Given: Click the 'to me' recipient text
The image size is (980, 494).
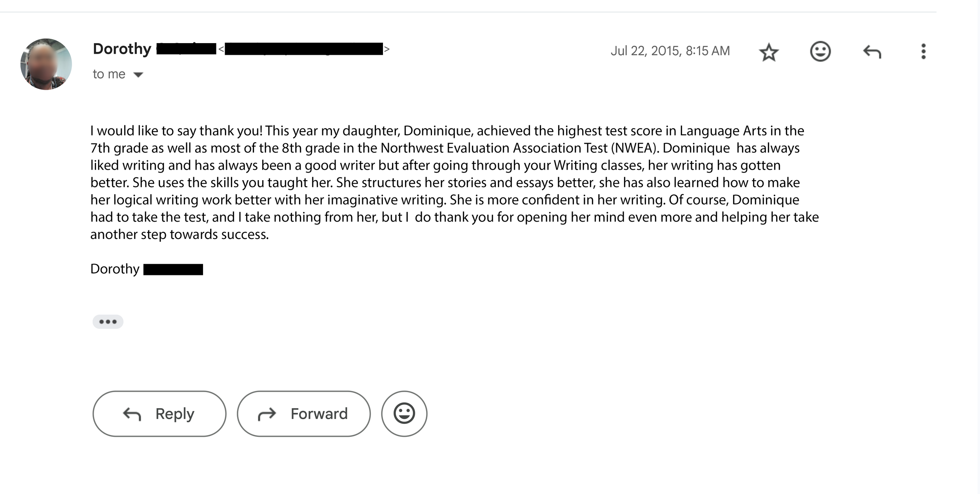Looking at the screenshot, I should (109, 74).
